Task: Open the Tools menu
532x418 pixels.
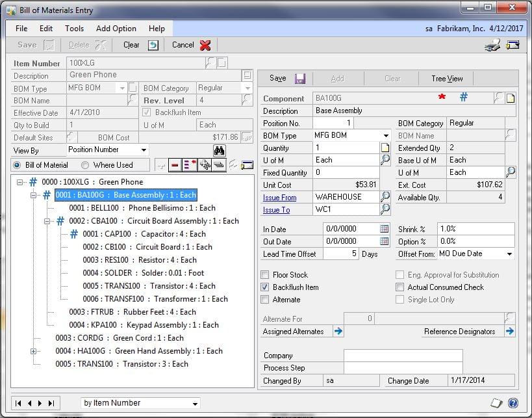Action: [x=74, y=29]
